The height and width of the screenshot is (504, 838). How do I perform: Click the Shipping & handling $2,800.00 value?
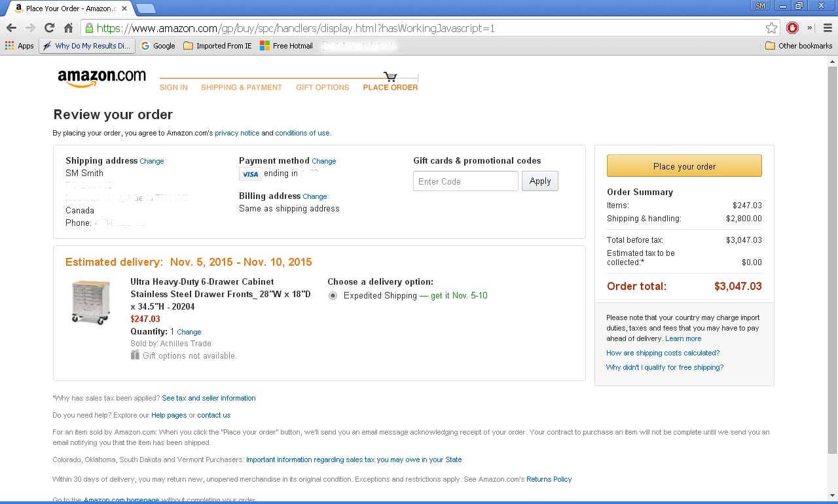[744, 219]
